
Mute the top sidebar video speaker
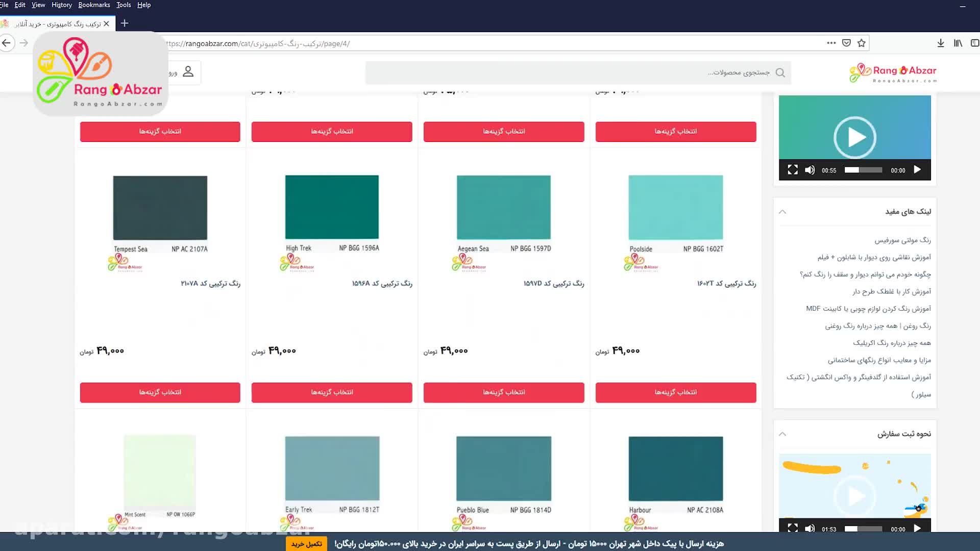pos(810,170)
